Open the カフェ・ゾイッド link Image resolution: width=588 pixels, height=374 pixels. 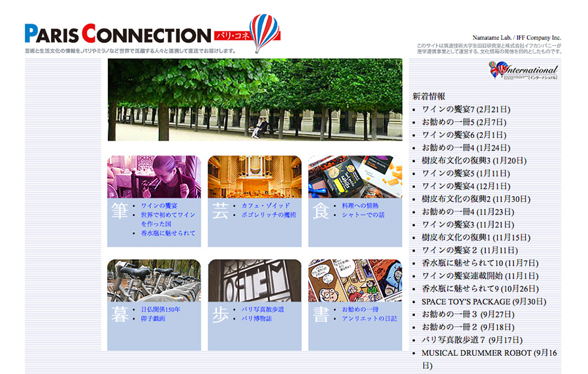click(265, 205)
